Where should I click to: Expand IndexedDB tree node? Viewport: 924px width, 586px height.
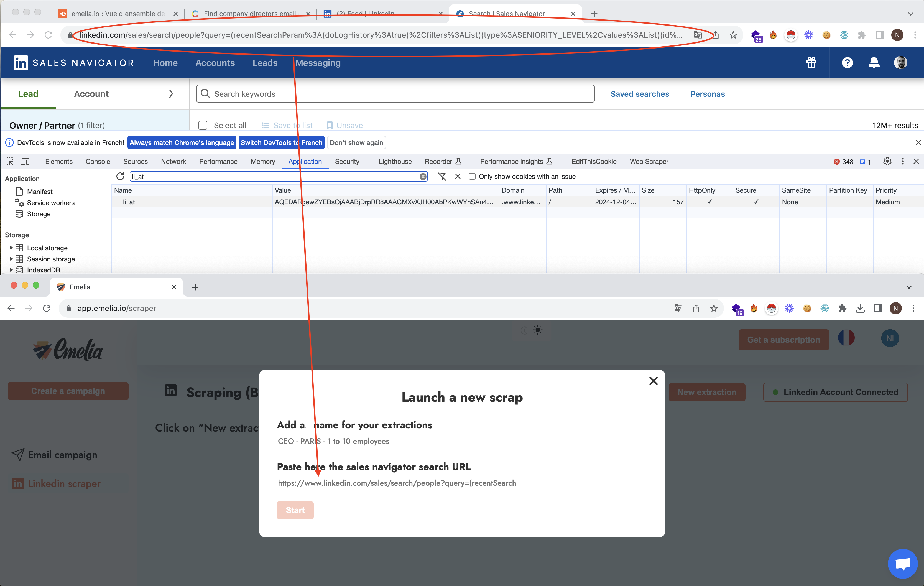coord(11,270)
